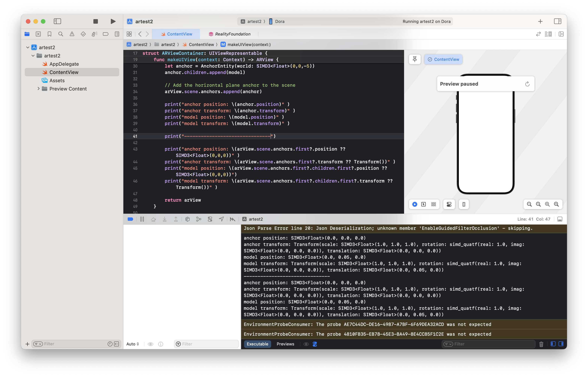Pin the ContentView preview
The width and height of the screenshot is (588, 377).
click(415, 59)
